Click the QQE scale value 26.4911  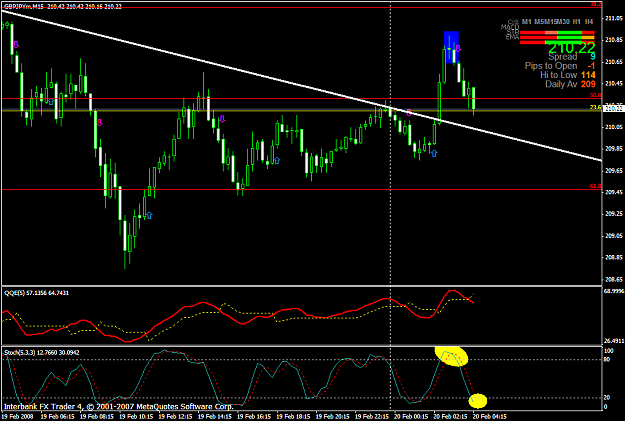(614, 341)
